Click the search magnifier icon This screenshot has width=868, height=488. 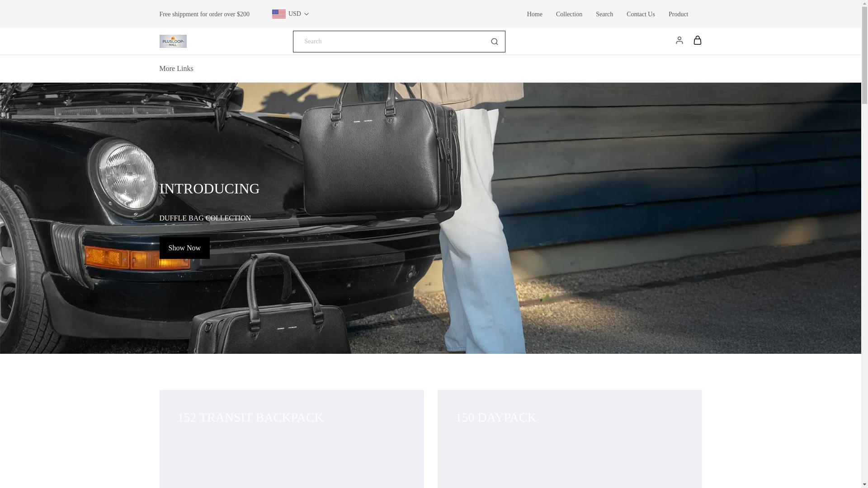(494, 42)
